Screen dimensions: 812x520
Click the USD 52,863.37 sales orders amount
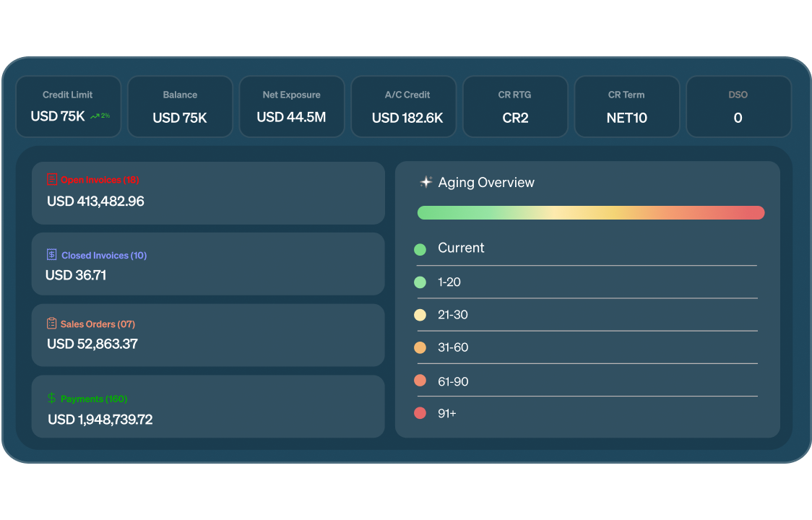pyautogui.click(x=92, y=344)
